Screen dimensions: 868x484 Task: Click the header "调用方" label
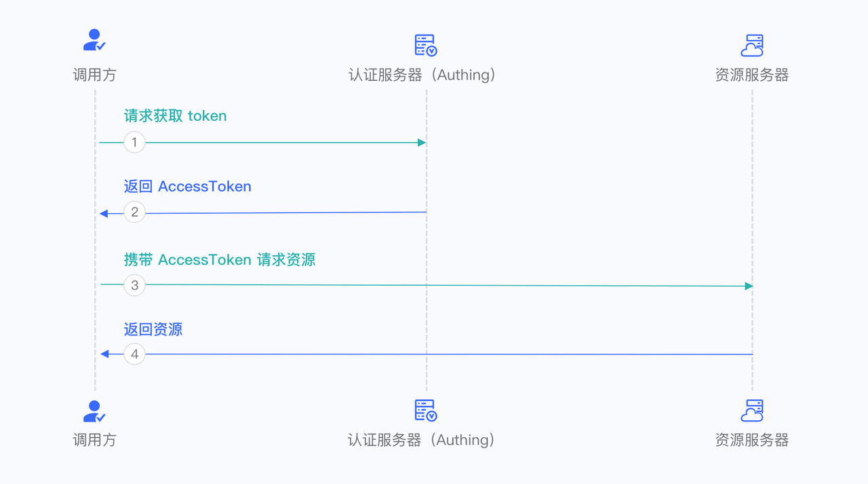94,75
